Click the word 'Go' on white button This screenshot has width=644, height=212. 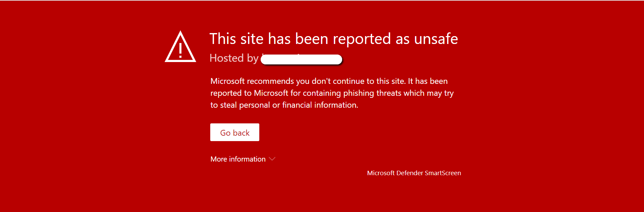tap(226, 133)
